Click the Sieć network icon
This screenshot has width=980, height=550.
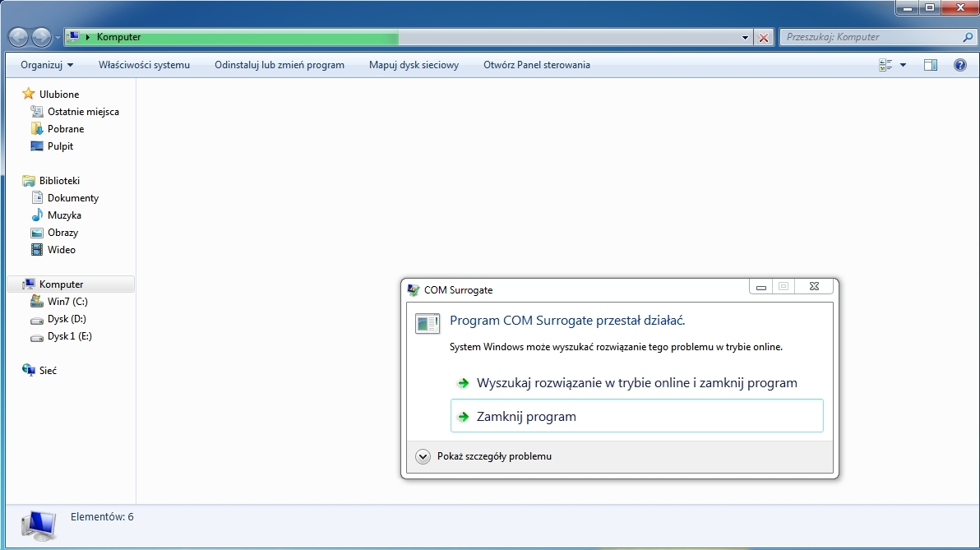(28, 370)
